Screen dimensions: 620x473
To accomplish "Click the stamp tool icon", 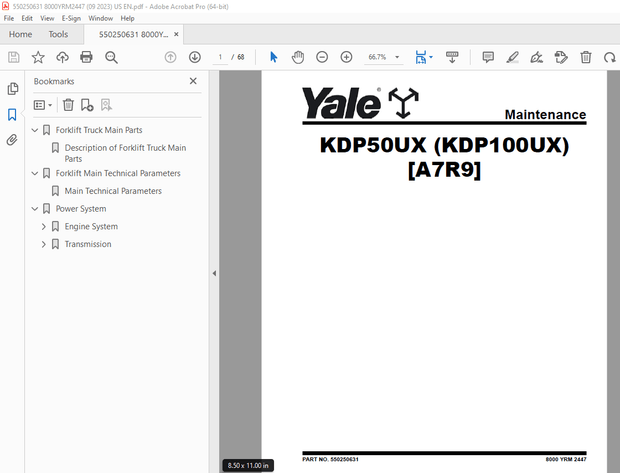I will [x=561, y=57].
